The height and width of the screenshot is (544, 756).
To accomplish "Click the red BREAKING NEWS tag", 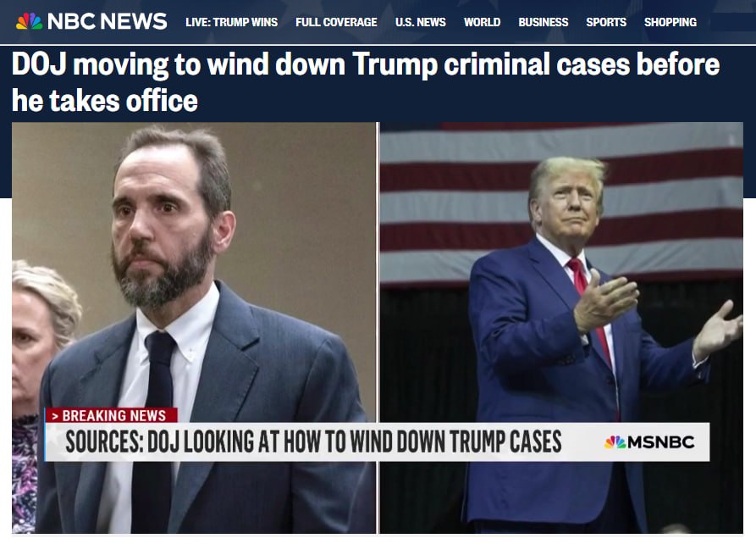I will pos(112,415).
